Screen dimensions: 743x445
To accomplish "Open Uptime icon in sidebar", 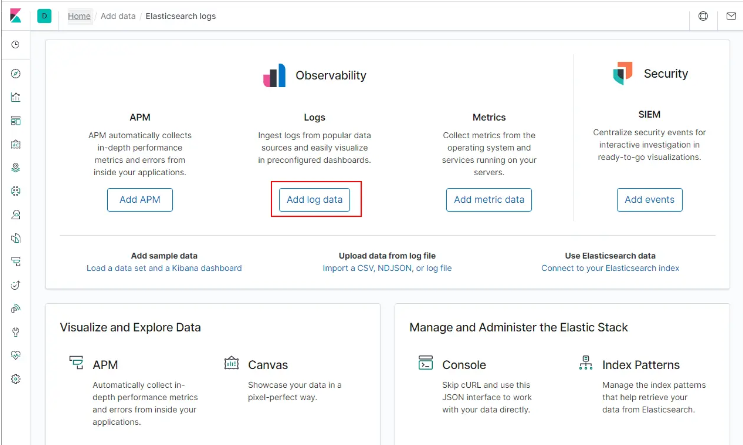I will (x=16, y=285).
